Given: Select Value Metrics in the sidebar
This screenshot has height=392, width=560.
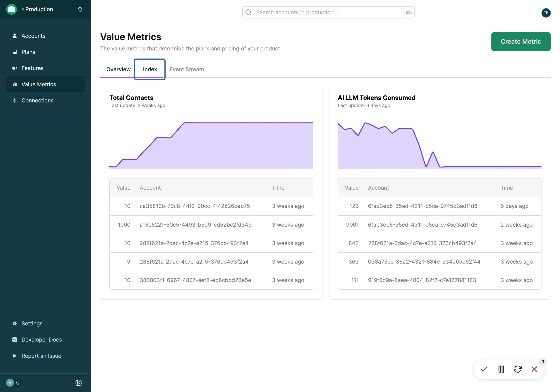Looking at the screenshot, I should pos(45,84).
